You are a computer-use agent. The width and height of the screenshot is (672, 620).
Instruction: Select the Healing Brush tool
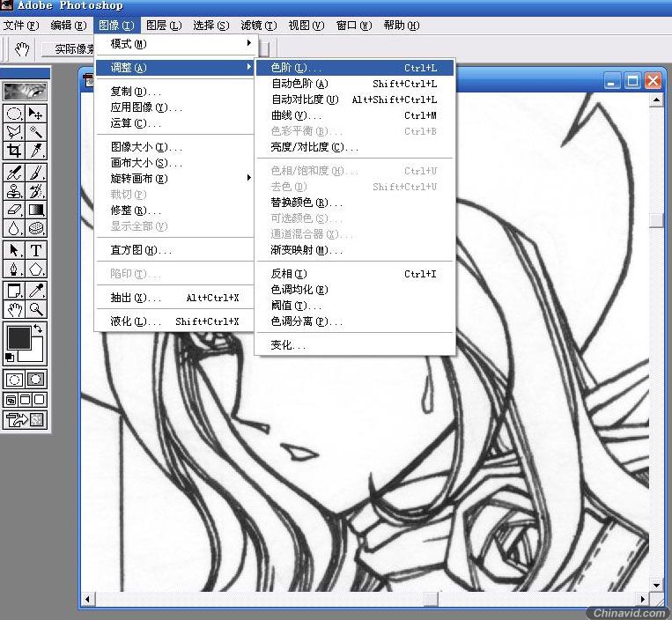pyautogui.click(x=14, y=173)
